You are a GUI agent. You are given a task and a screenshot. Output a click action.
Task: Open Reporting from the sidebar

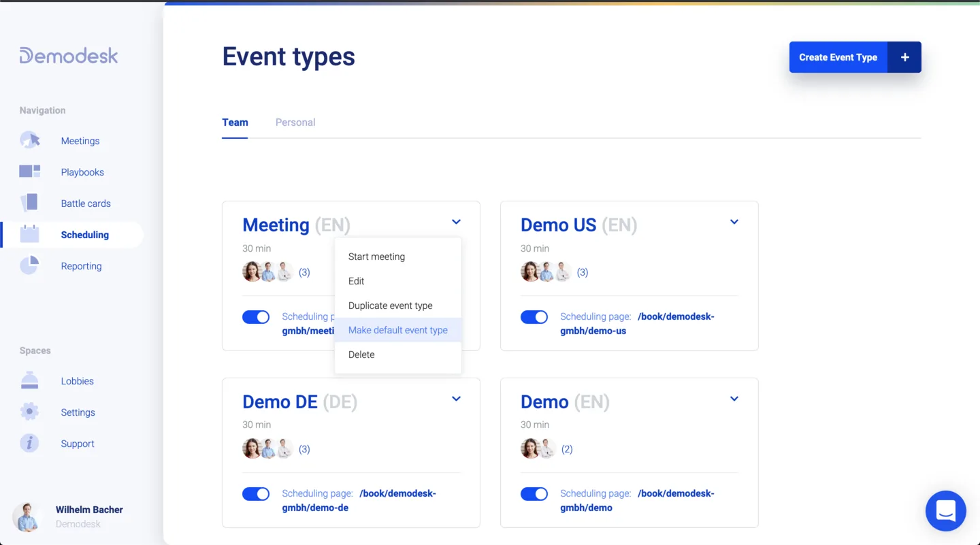coord(81,266)
